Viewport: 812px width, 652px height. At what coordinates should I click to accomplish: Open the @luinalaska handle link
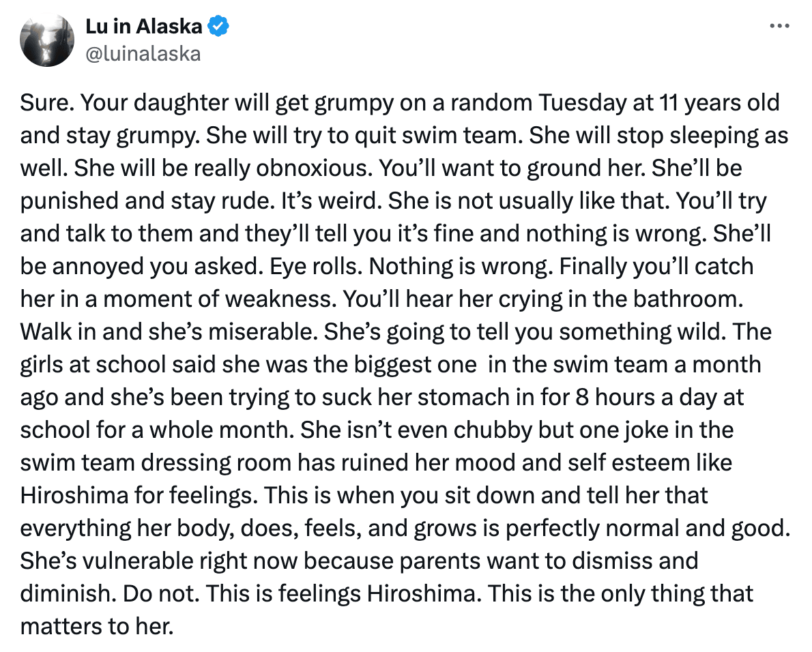(143, 54)
